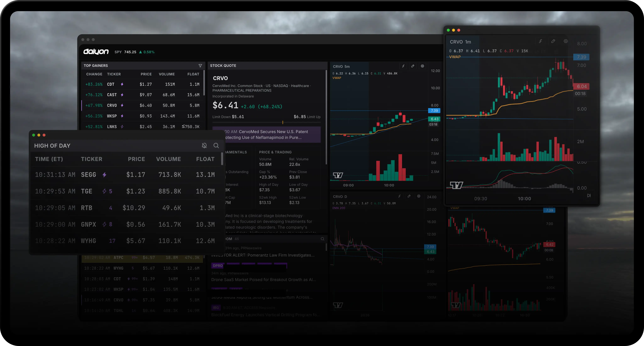
Task: Open Drone SaaS Market Poised news headline
Action: click(264, 279)
